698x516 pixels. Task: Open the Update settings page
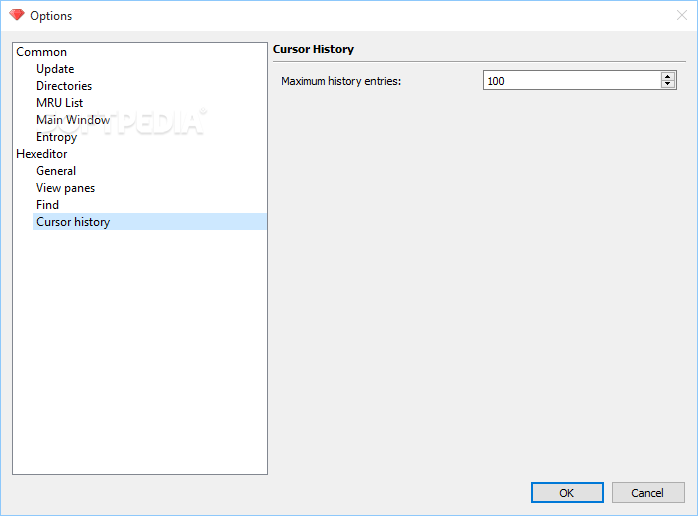[55, 69]
